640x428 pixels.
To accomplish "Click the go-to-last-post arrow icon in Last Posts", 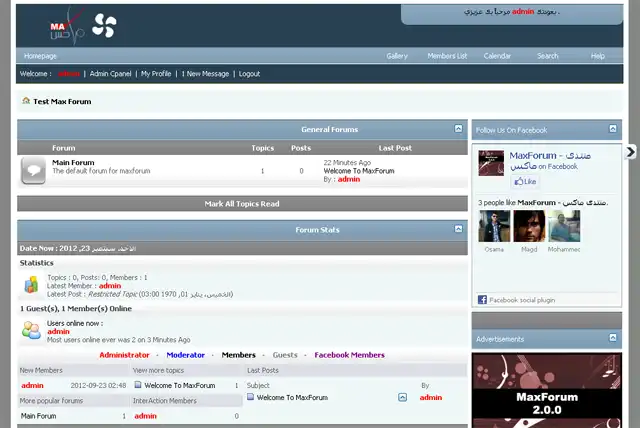I will point(402,397).
